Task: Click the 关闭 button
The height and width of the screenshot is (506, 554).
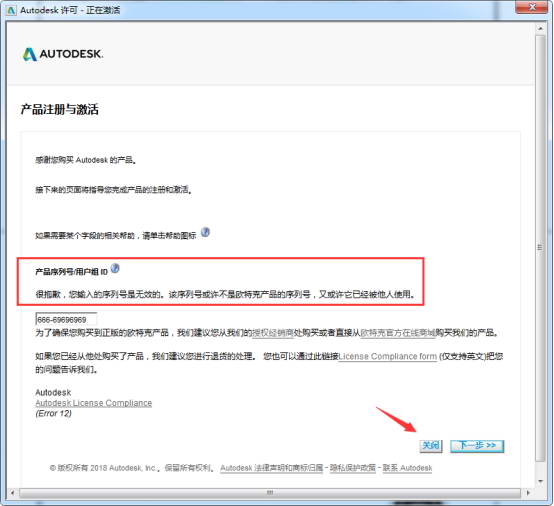Action: (431, 446)
